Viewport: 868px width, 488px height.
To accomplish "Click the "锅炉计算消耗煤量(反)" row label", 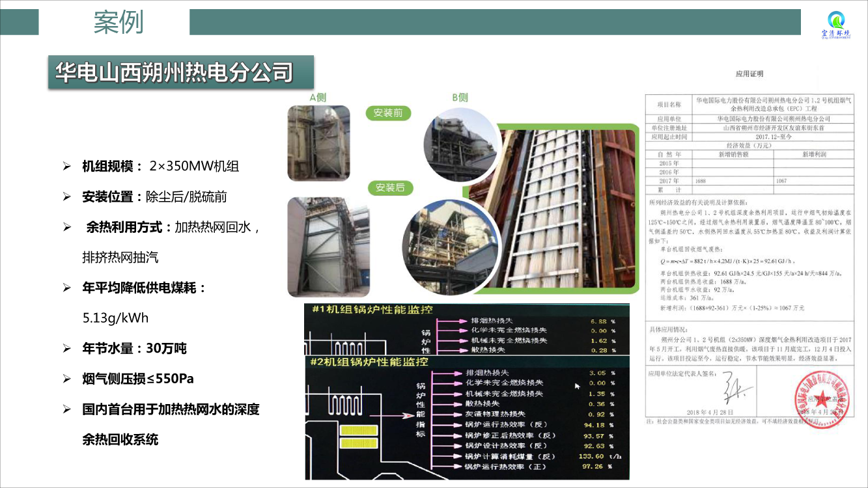I will [x=511, y=456].
